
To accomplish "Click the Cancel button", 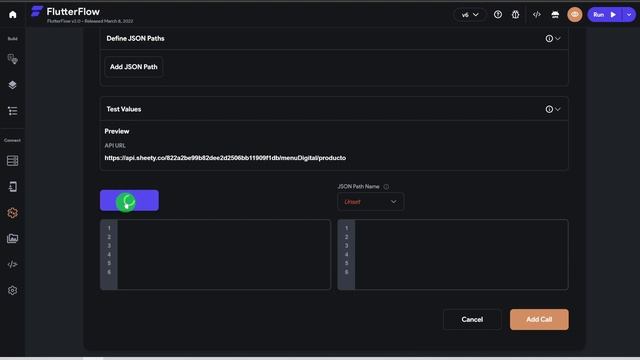I will pyautogui.click(x=472, y=319).
